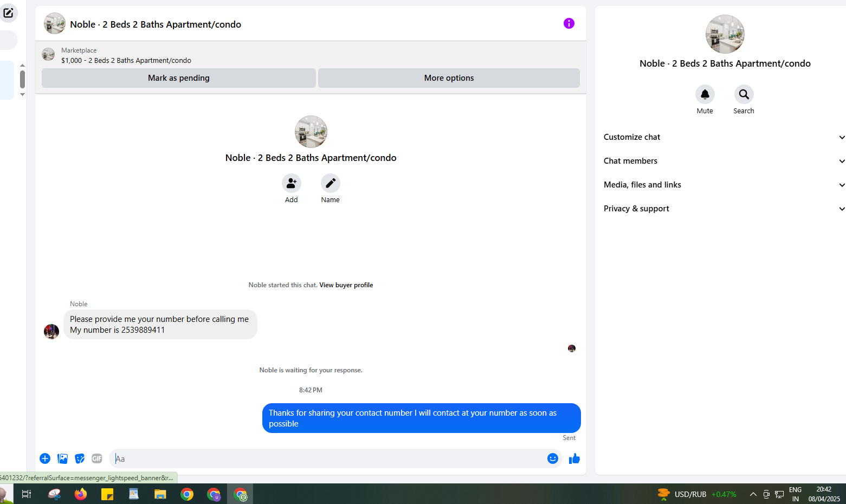Open more actions plus icon in composer
This screenshot has width=846, height=504.
[x=45, y=458]
